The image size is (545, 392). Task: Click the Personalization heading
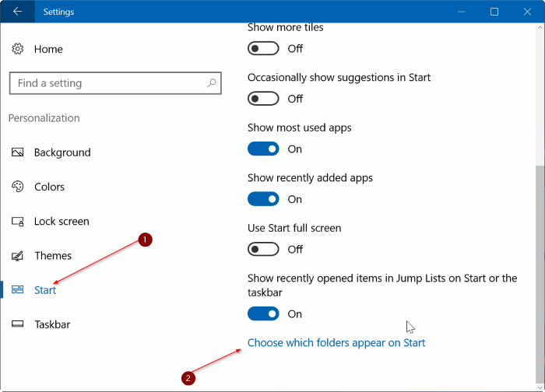tap(44, 118)
